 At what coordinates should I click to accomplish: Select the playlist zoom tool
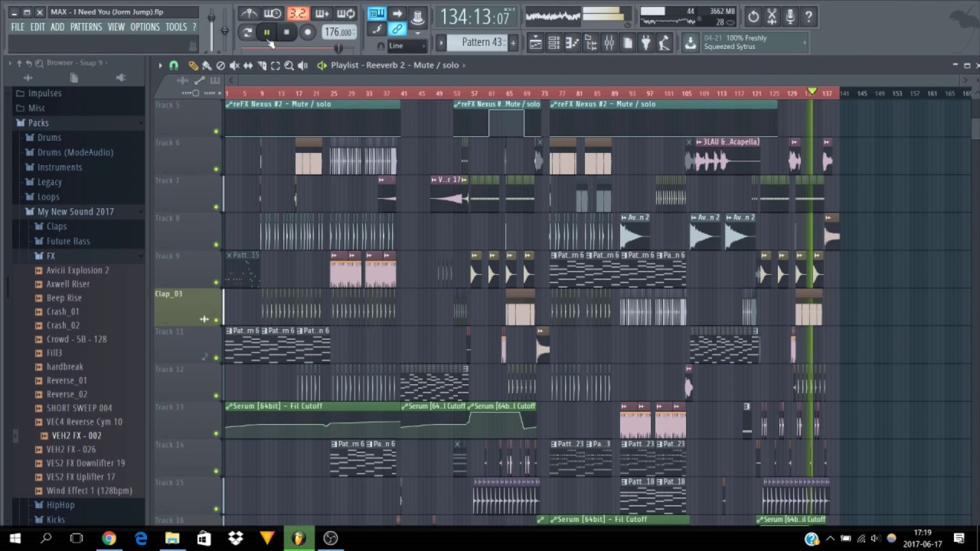(289, 66)
